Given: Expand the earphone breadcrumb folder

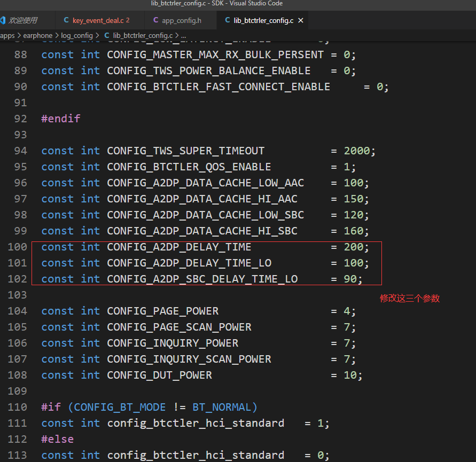Looking at the screenshot, I should [x=37, y=35].
